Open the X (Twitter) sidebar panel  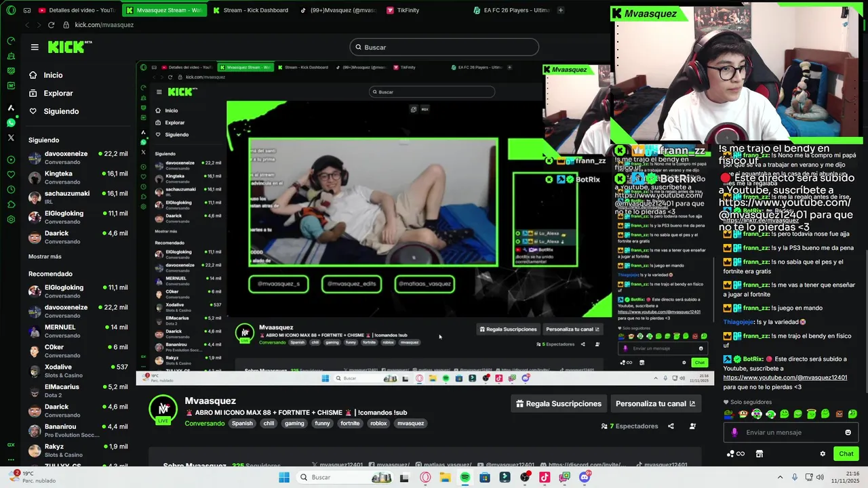[11, 138]
